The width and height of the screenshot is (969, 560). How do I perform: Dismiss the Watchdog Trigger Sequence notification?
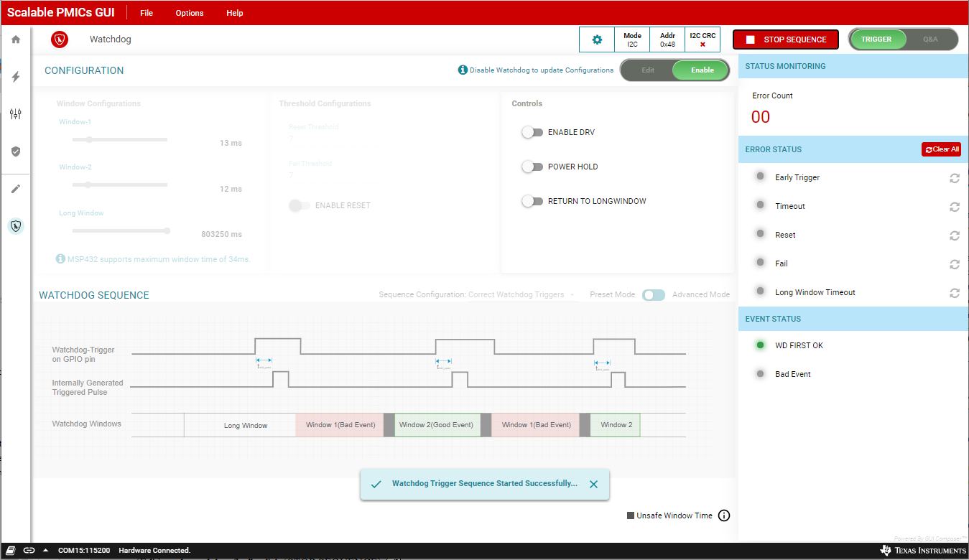[x=593, y=484]
